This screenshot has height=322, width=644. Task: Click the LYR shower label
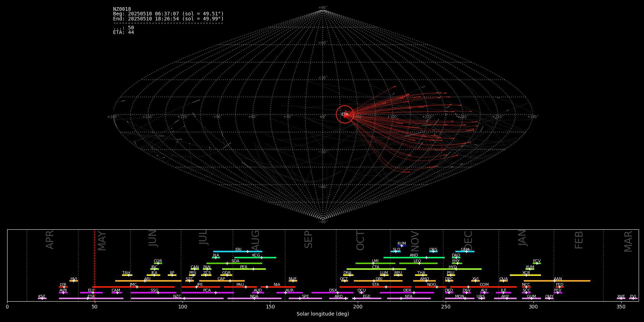pos(63,285)
